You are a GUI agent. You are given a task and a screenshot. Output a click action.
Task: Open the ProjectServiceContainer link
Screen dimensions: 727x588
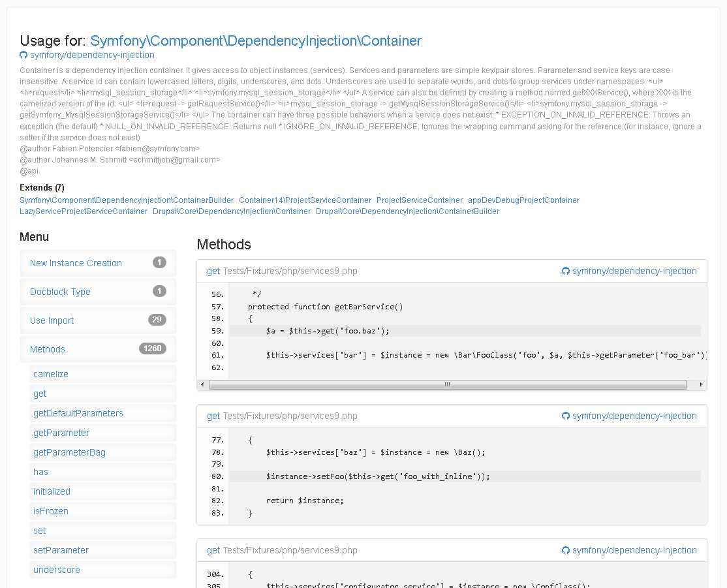pyautogui.click(x=420, y=200)
